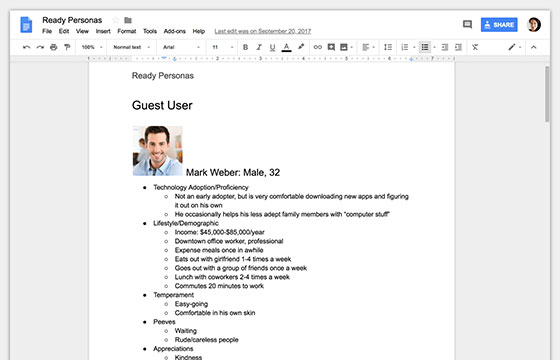Click the left indent marker on the ruler
The height and width of the screenshot is (360, 560).
click(175, 59)
